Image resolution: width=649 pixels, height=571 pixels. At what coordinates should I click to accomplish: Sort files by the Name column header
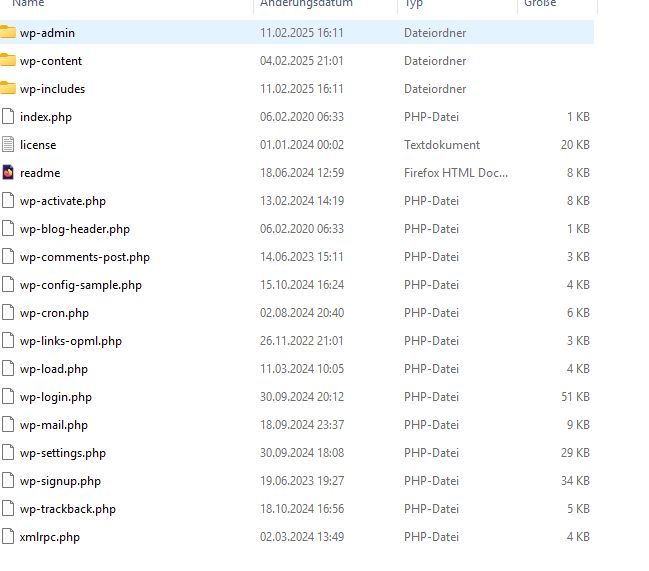(x=28, y=4)
